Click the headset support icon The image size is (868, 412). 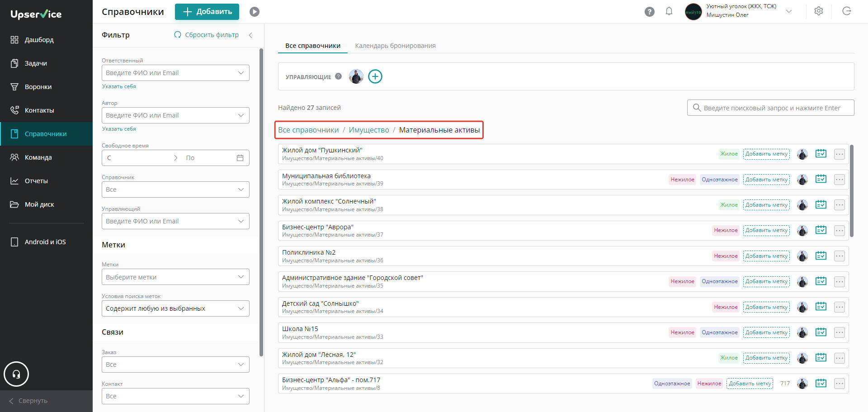click(x=16, y=374)
